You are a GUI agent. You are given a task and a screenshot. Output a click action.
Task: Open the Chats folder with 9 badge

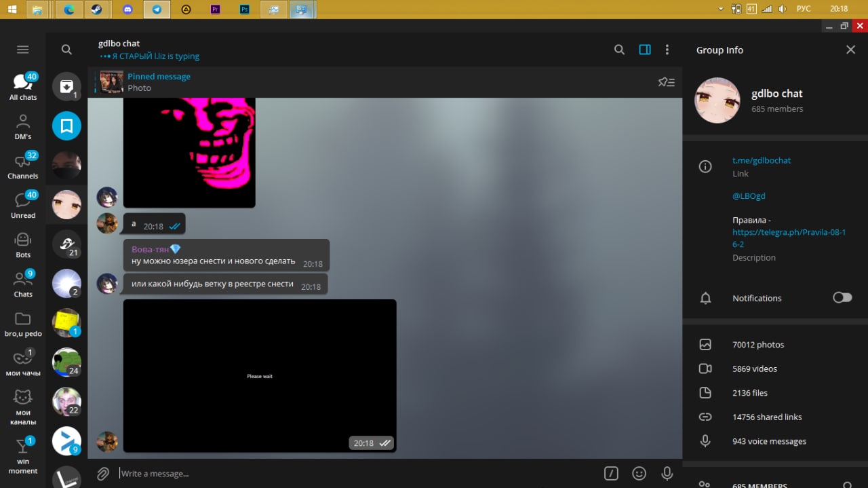click(23, 284)
